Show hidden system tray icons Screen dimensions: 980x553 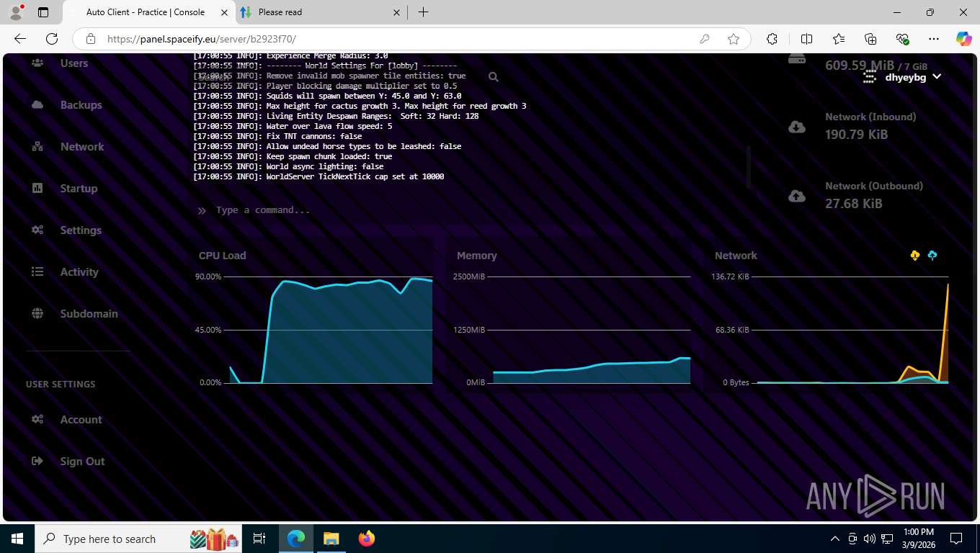click(835, 539)
